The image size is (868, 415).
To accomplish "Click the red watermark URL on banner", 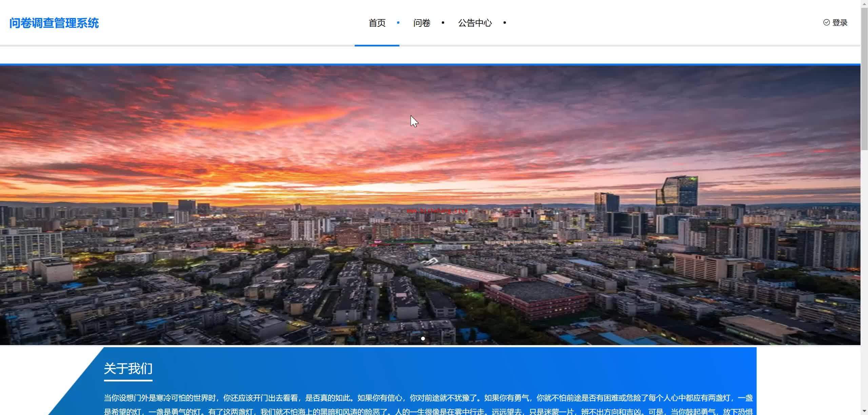I will 437,211.
